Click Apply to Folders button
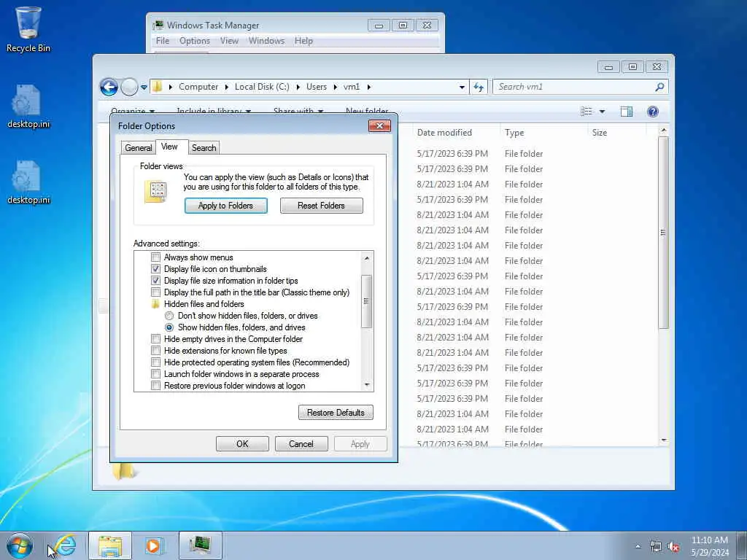Image resolution: width=747 pixels, height=560 pixels. tap(226, 206)
